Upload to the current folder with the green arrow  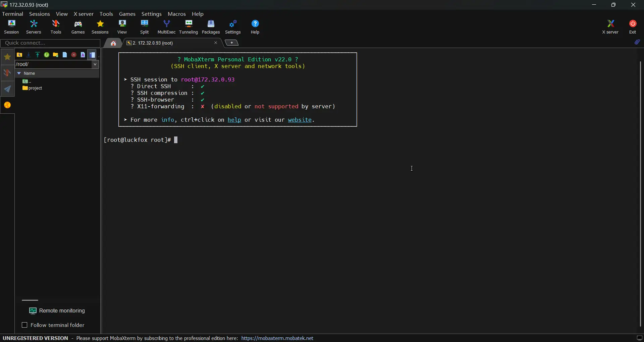38,55
